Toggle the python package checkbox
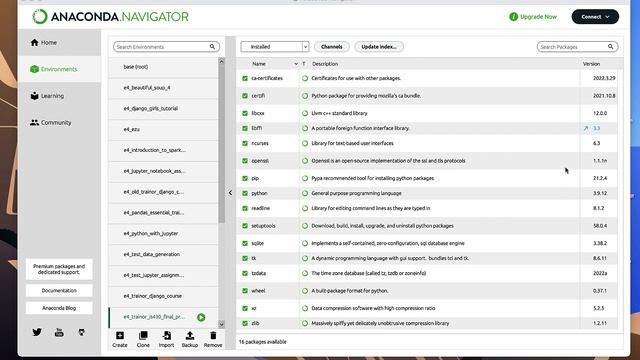Image resolution: width=640 pixels, height=360 pixels. point(245,193)
